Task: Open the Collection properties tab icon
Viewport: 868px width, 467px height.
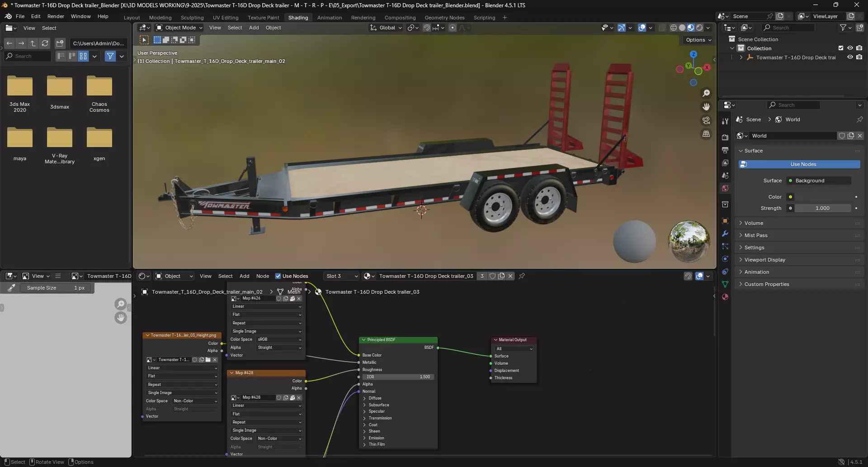Action: [725, 204]
